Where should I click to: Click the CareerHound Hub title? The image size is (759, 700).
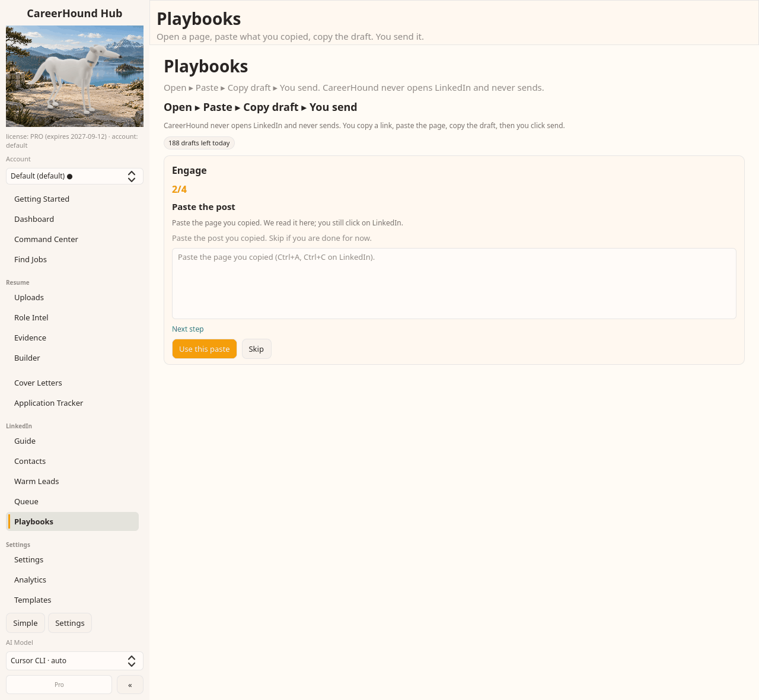[75, 13]
